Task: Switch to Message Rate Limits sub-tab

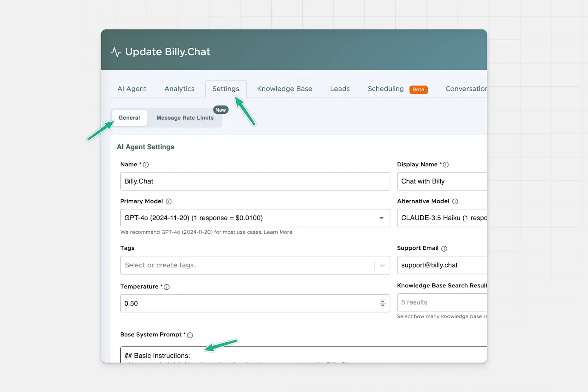Action: (185, 118)
